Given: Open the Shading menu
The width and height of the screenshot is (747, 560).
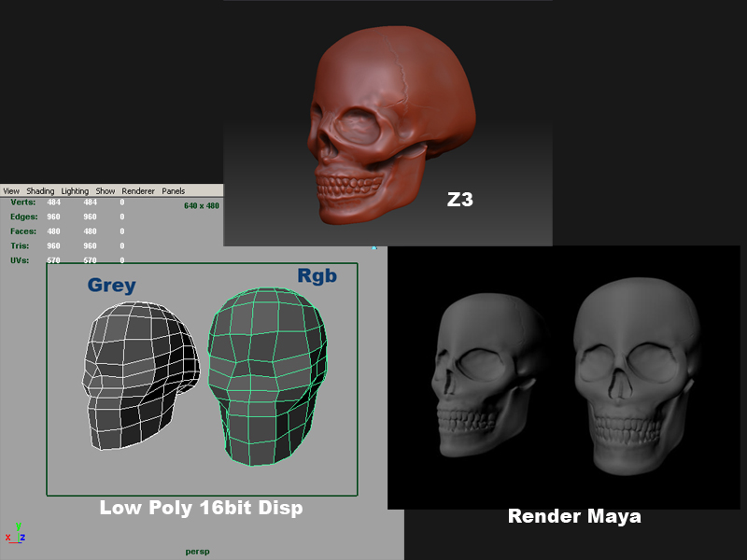Looking at the screenshot, I should tap(40, 191).
